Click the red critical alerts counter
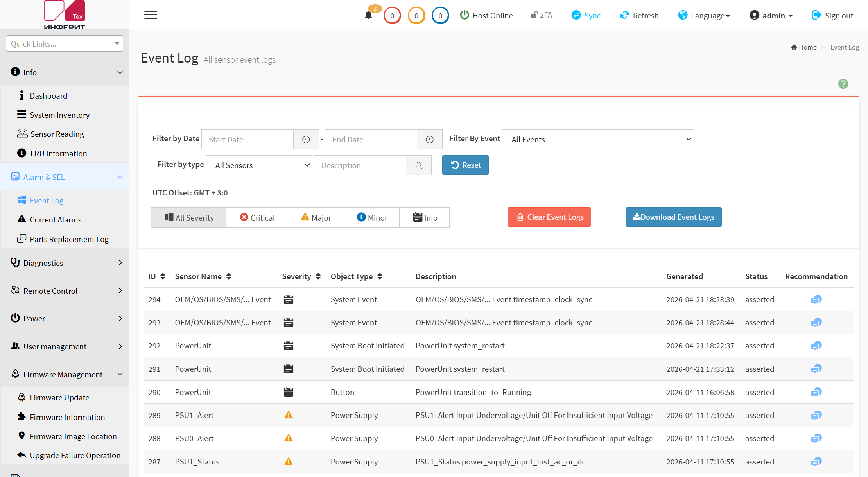The width and height of the screenshot is (868, 477). 392,16
